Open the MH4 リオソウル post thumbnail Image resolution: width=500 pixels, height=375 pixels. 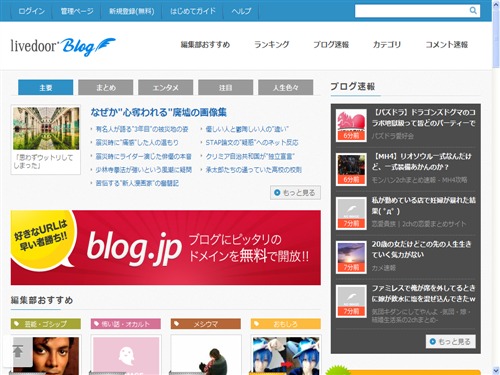click(351, 169)
